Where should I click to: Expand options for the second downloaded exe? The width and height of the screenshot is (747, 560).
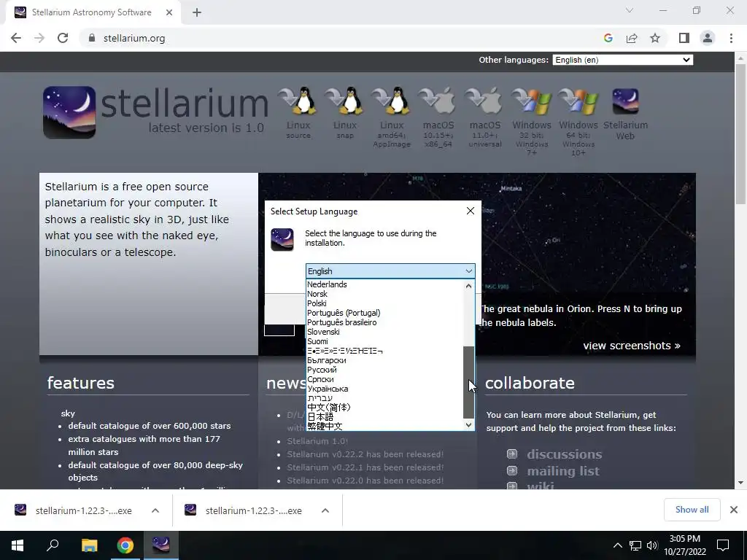[x=325, y=510]
